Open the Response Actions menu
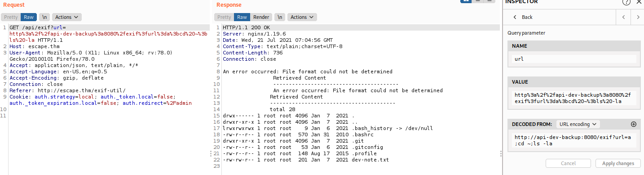Viewport: 644px width, 175px height. 302,17
